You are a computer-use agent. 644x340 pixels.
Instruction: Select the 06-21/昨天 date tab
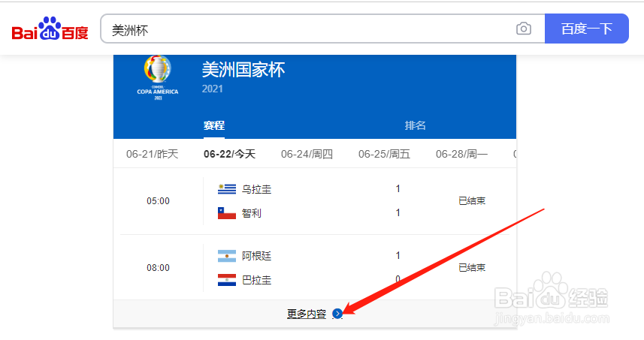click(152, 154)
